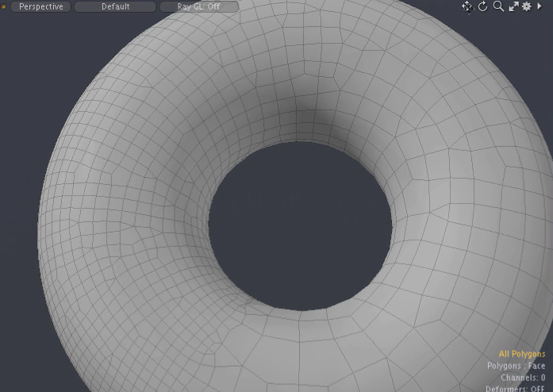This screenshot has width=553, height=392.
Task: Toggle the Ray GL: Off button
Action: click(x=198, y=6)
